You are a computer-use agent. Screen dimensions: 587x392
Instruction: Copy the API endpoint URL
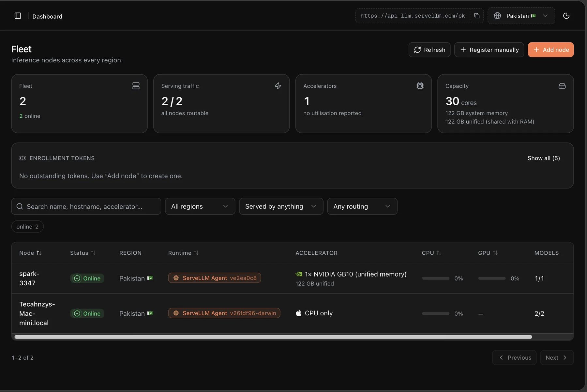click(477, 16)
